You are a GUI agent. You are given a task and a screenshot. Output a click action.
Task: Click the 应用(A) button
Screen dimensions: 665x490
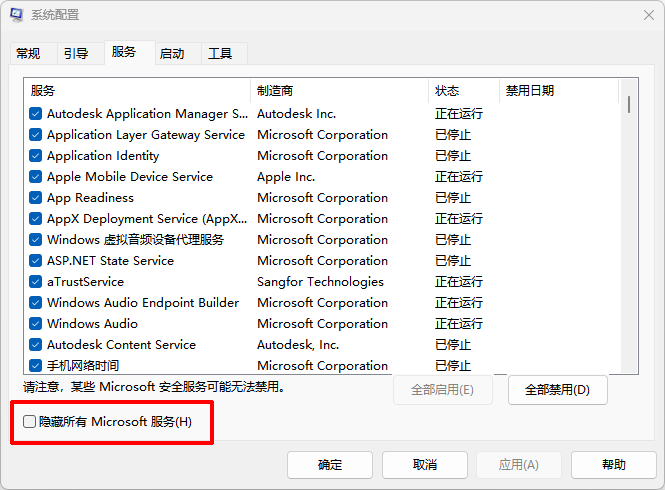[x=519, y=465]
